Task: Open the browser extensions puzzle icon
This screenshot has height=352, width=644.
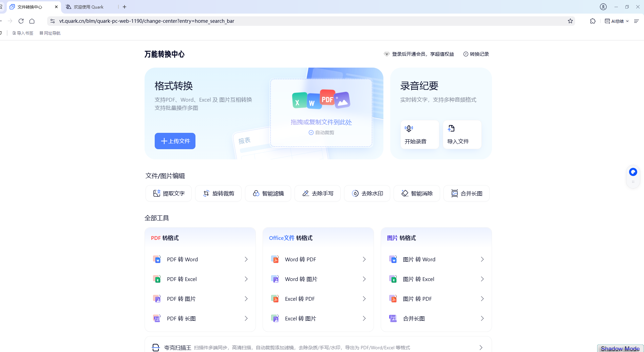Action: click(593, 21)
